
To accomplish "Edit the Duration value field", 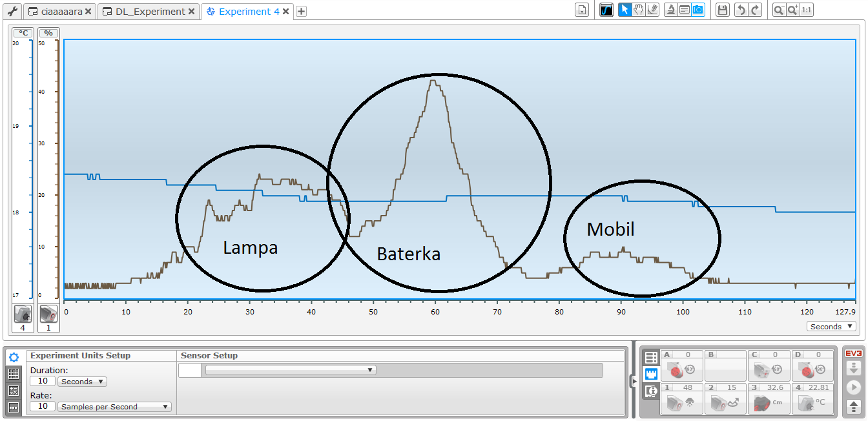I will point(43,382).
